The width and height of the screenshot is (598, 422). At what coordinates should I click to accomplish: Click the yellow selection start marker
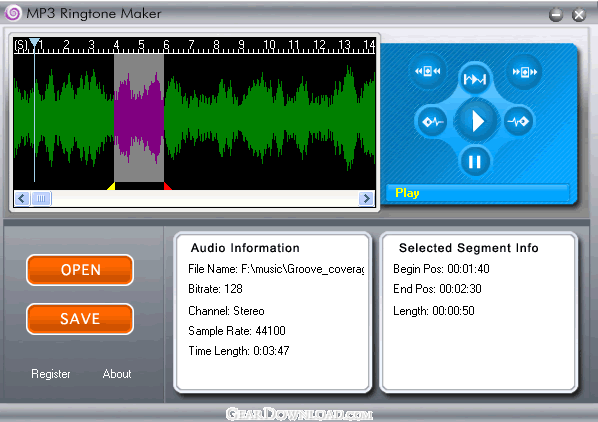[111, 186]
